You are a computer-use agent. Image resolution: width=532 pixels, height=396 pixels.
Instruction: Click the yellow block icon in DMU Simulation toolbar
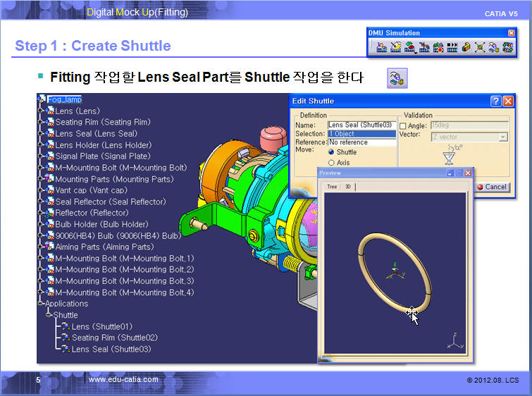pos(466,47)
